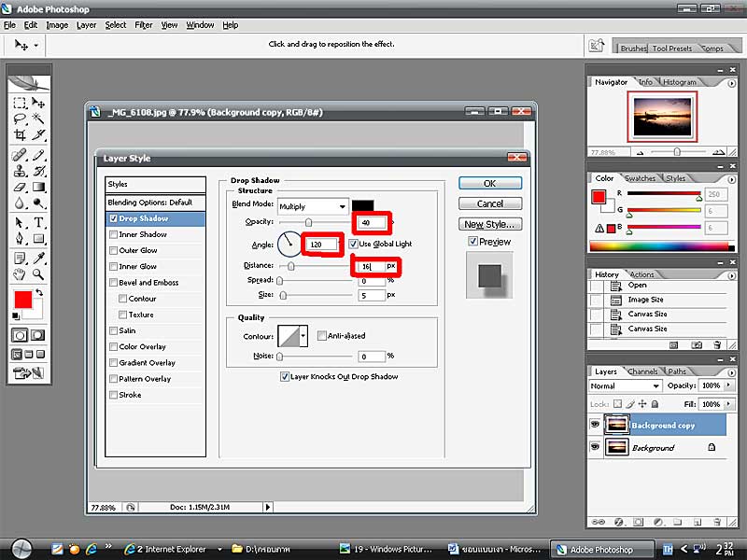Select the Eyedropper tool
747x560 pixels.
pyautogui.click(x=38, y=259)
